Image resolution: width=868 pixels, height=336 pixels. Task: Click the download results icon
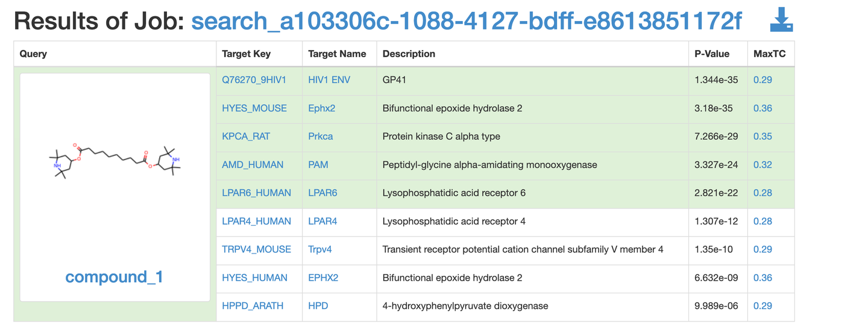[x=781, y=20]
